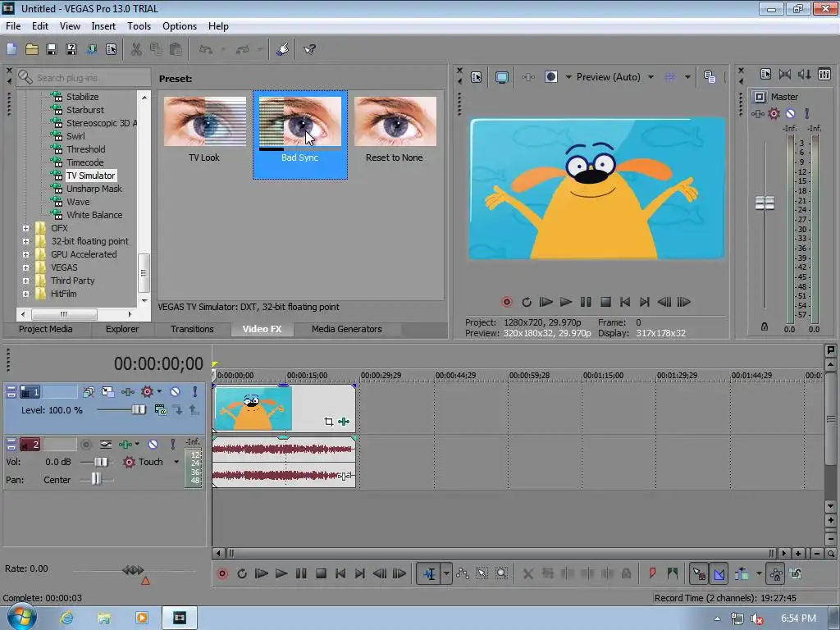Open the overlays grid dropdown arrow
The height and width of the screenshot is (630, 840).
[687, 77]
